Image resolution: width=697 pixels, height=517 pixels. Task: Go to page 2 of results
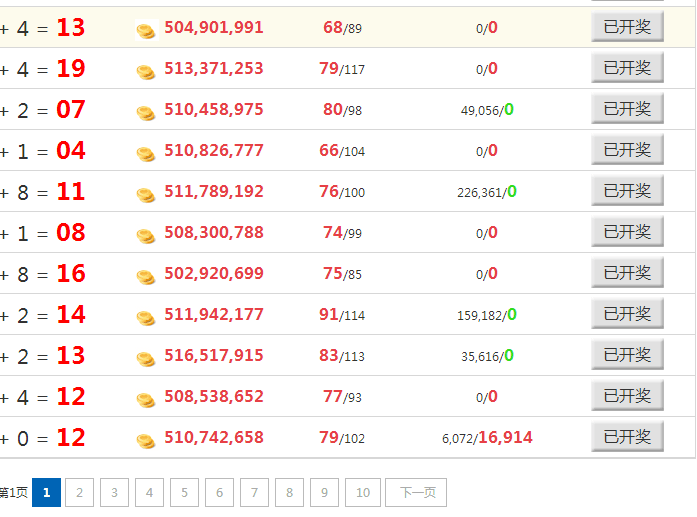pyautogui.click(x=79, y=492)
